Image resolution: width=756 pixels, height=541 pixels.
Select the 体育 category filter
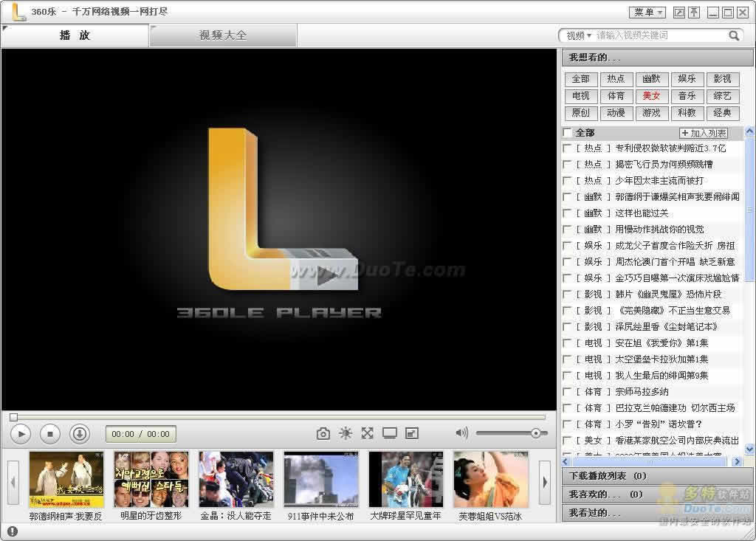coord(616,96)
